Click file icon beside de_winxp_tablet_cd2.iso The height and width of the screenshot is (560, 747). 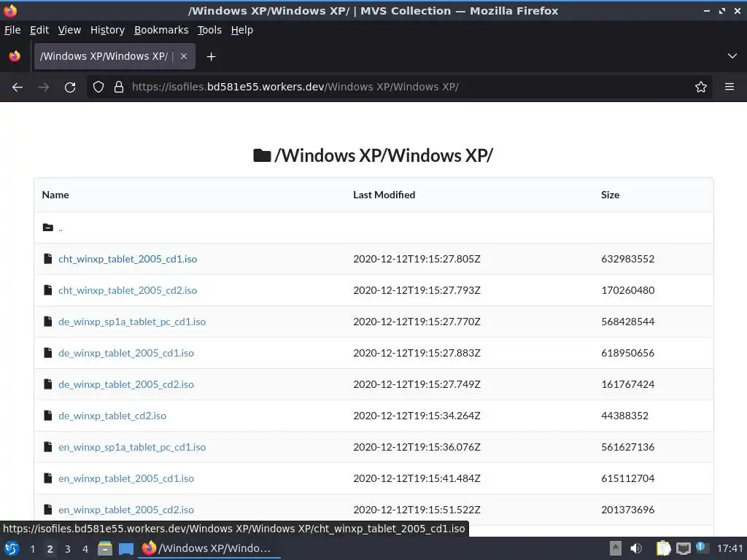pos(47,416)
